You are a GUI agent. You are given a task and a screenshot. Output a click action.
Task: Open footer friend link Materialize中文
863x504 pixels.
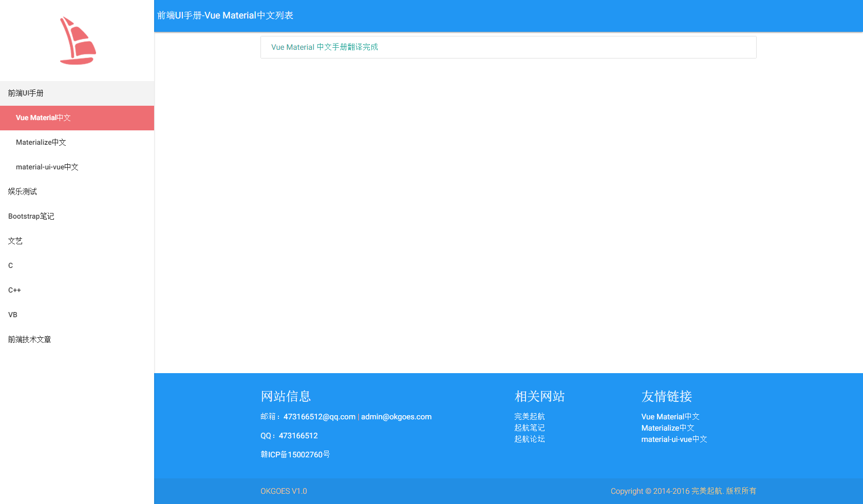(668, 428)
